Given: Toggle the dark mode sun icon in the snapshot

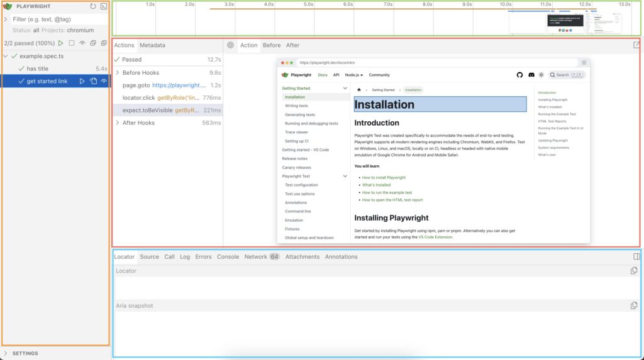Looking at the screenshot, I should (x=541, y=75).
